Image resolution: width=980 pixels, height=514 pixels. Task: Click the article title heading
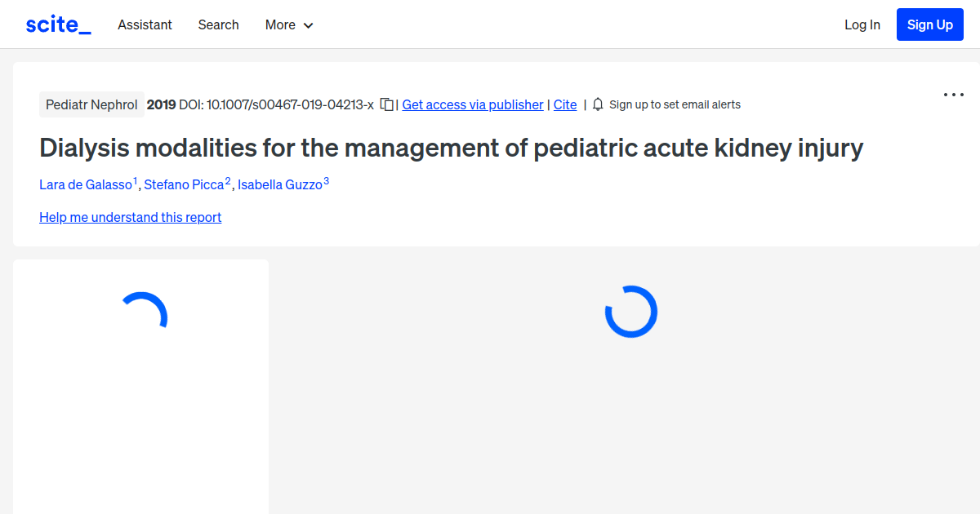tap(451, 148)
